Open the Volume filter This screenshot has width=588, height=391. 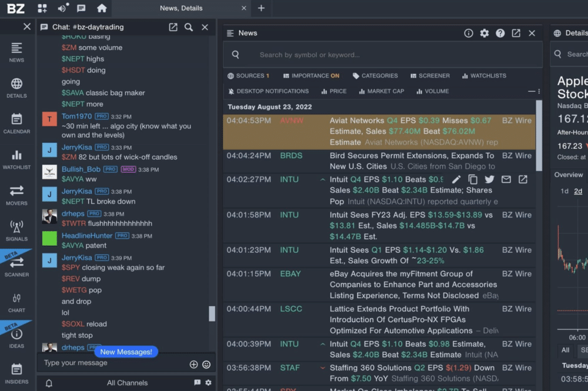point(432,92)
